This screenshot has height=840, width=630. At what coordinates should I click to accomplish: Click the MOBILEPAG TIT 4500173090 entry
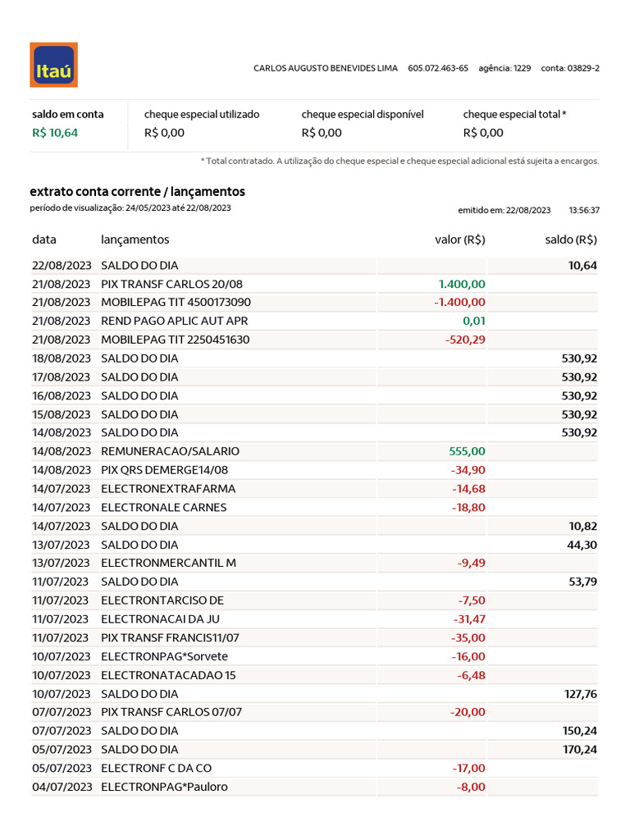[176, 303]
